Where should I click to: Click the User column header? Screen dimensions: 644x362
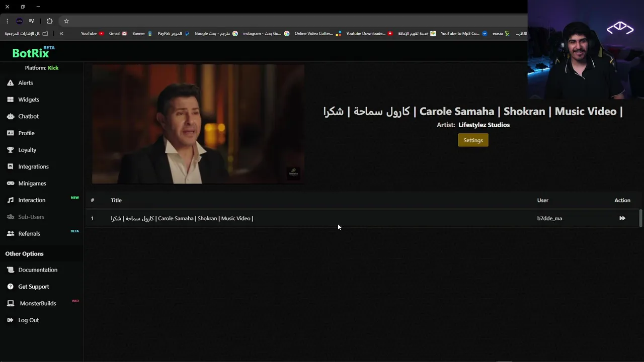[x=542, y=200]
